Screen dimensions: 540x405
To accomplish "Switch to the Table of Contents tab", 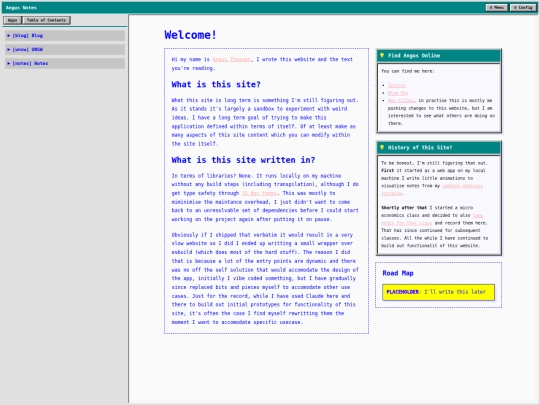I will click(46, 20).
